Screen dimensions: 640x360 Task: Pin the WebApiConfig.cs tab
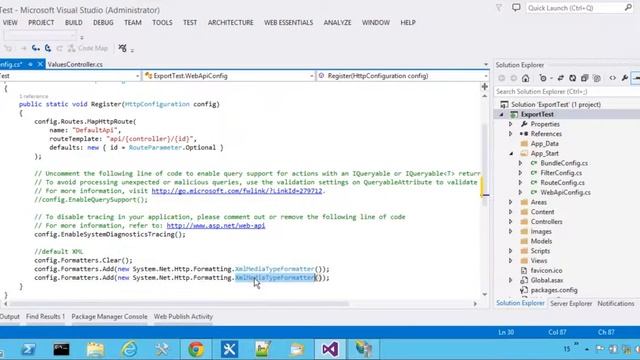(30, 64)
